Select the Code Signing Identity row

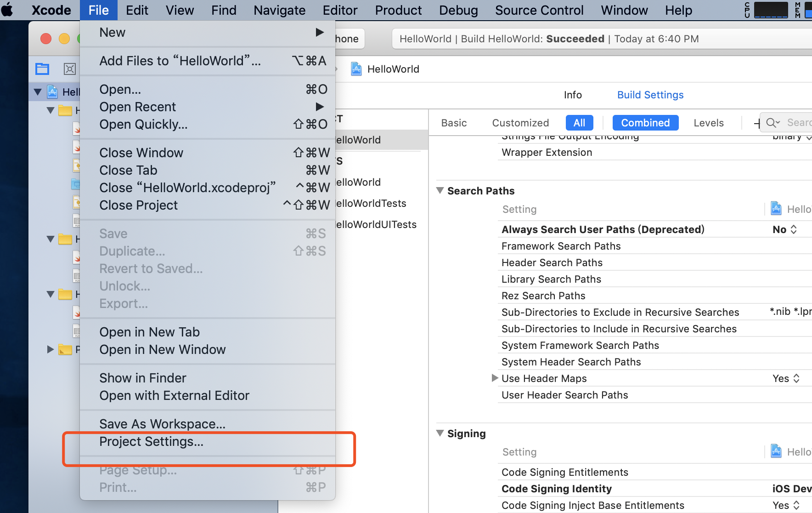(x=654, y=489)
